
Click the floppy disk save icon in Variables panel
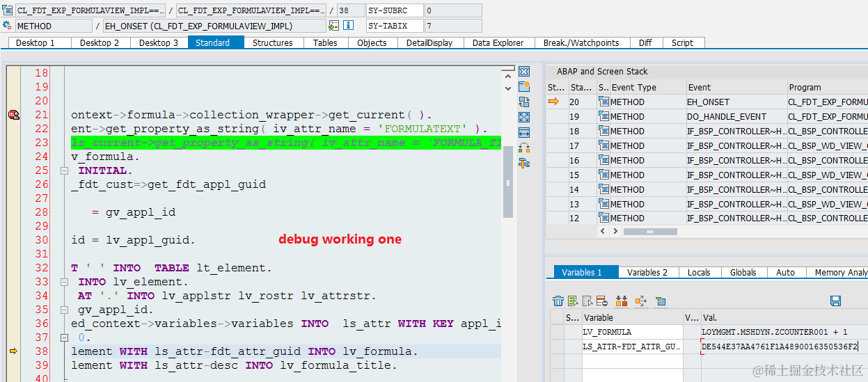pos(836,301)
